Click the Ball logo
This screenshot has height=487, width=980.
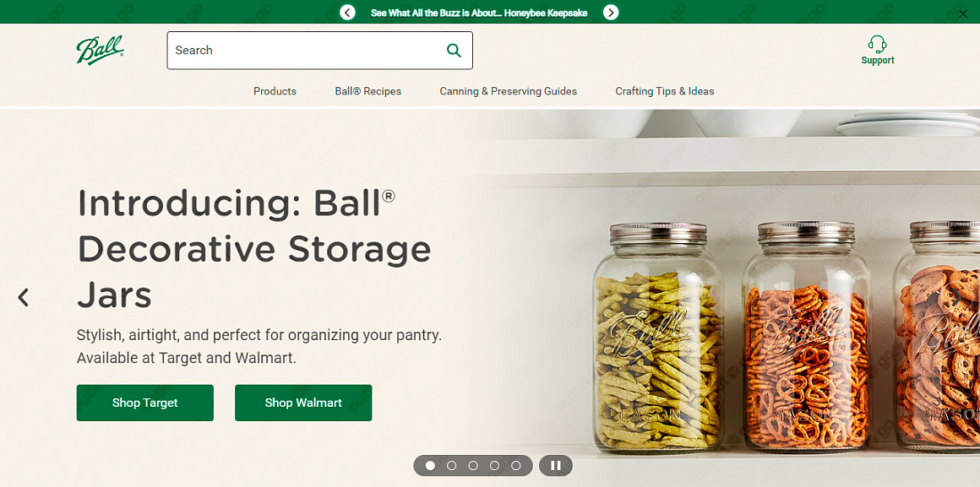coord(100,50)
